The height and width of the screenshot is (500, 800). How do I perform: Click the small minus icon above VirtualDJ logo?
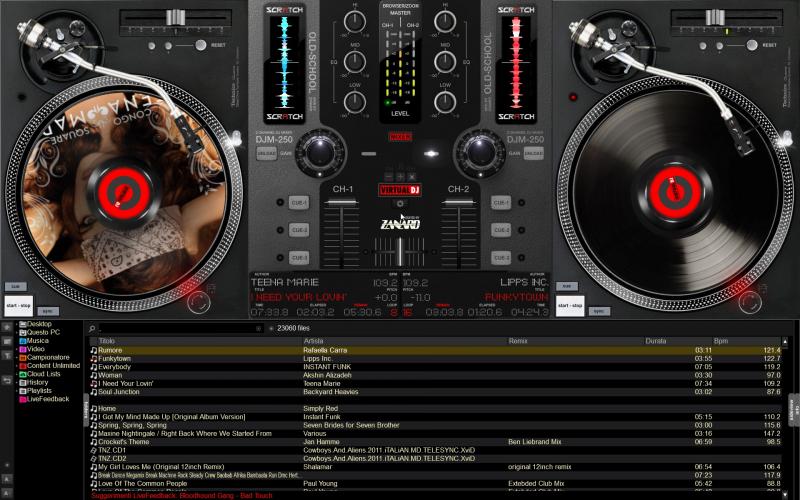click(x=389, y=177)
